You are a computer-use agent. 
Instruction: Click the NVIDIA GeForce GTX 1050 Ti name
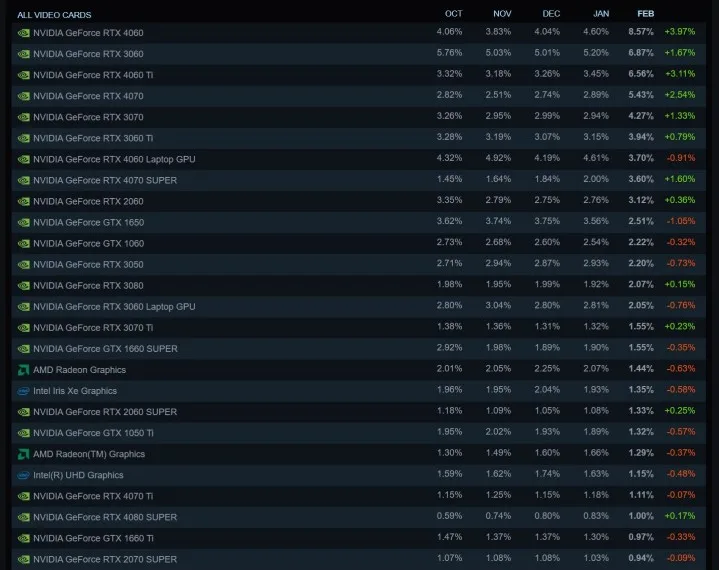[x=93, y=433]
